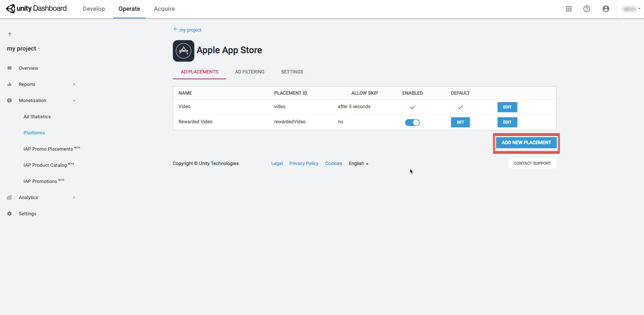Click the 'video' placement ID cell
The image size is (644, 315).
(x=280, y=106)
